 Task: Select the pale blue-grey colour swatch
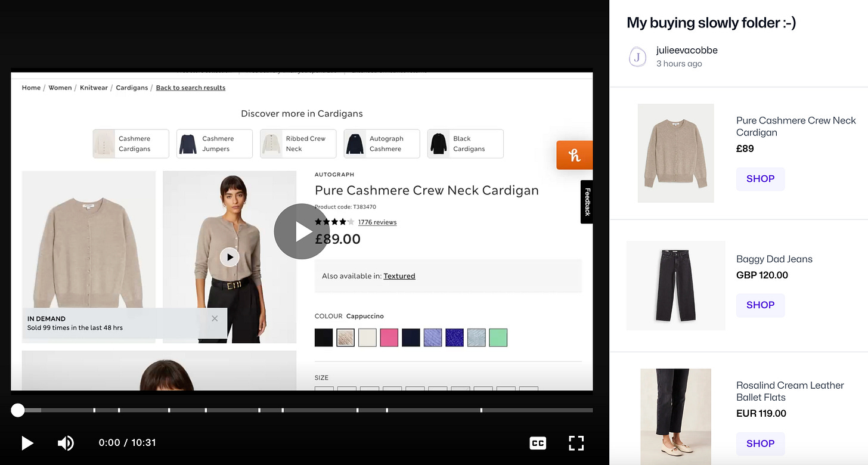tap(476, 337)
